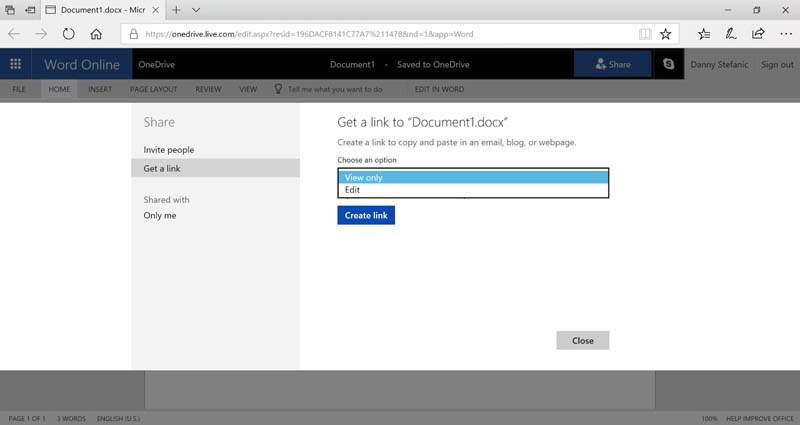Viewport: 800px width, 425px height.
Task: Click HELP IMPROVE OFFICE
Action: [760, 418]
